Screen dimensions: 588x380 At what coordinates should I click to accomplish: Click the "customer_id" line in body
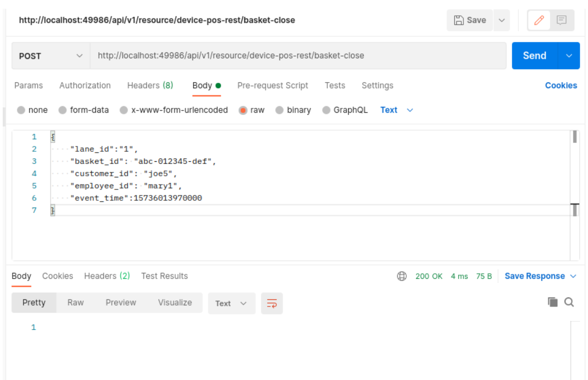(123, 174)
